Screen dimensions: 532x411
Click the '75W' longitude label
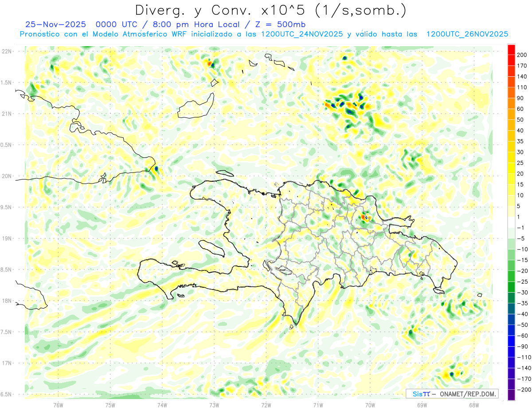pyautogui.click(x=110, y=405)
